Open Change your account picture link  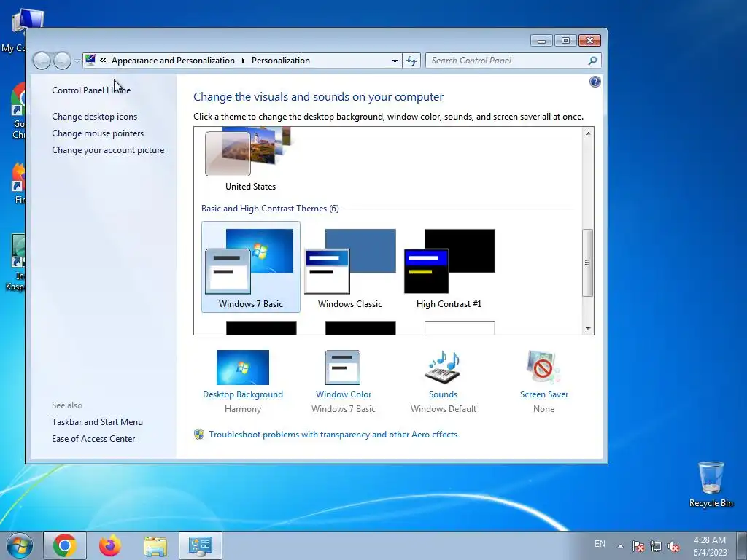point(108,150)
